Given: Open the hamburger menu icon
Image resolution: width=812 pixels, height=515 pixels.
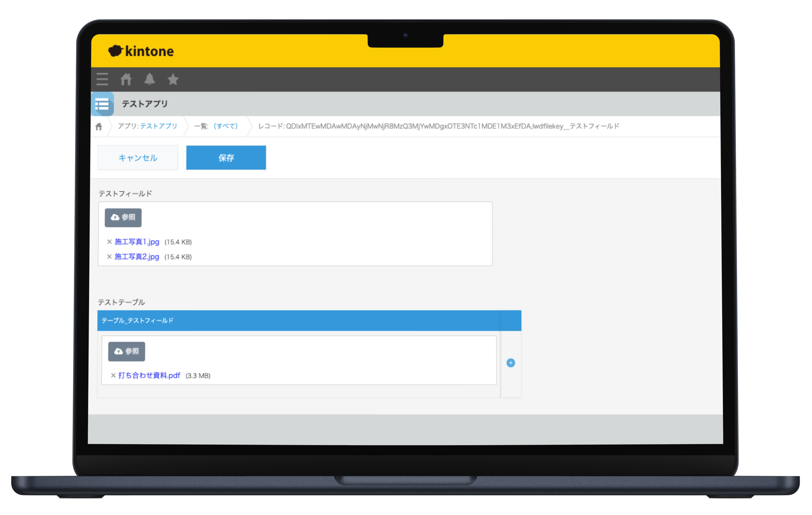Looking at the screenshot, I should [x=102, y=79].
